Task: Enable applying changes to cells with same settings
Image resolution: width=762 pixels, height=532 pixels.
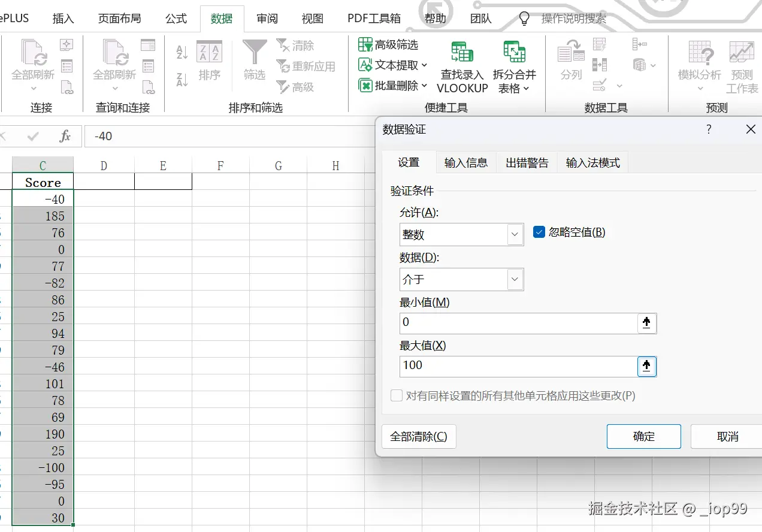Action: coord(397,395)
